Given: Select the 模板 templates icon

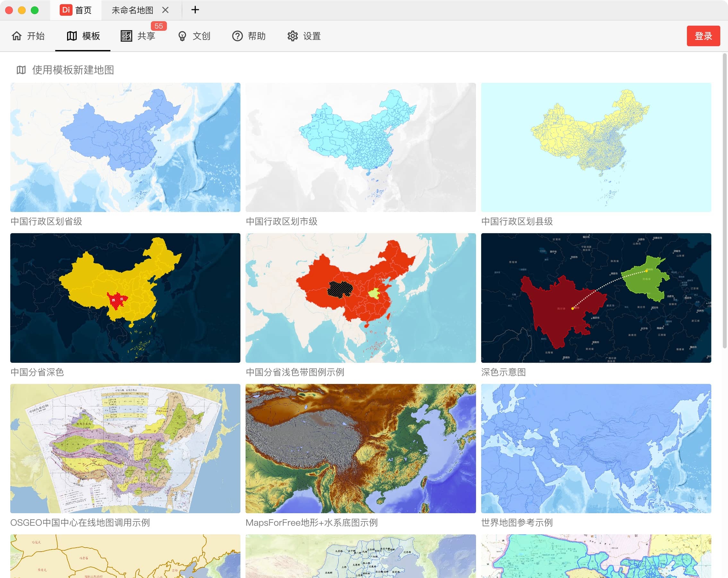Looking at the screenshot, I should point(72,36).
